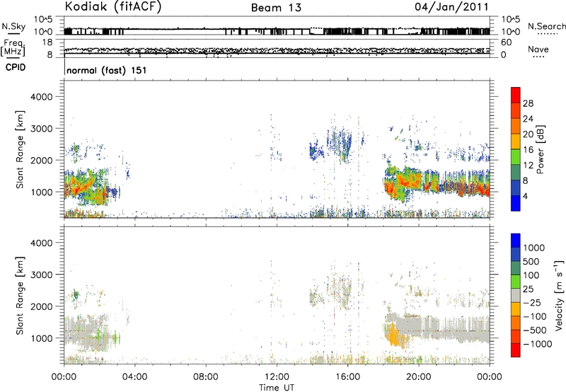The width and height of the screenshot is (566, 392).
Task: Click the "Freq. [MHz]" axis label
Action: tap(13, 48)
